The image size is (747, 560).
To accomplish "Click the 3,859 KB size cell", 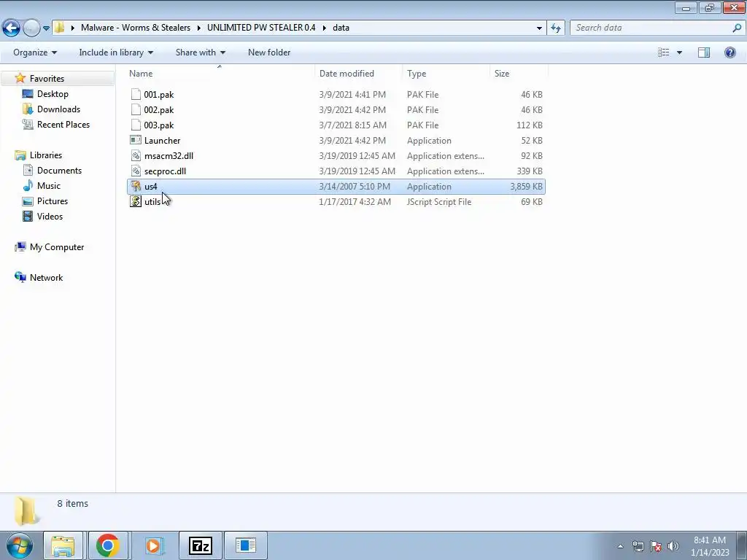I will point(526,186).
